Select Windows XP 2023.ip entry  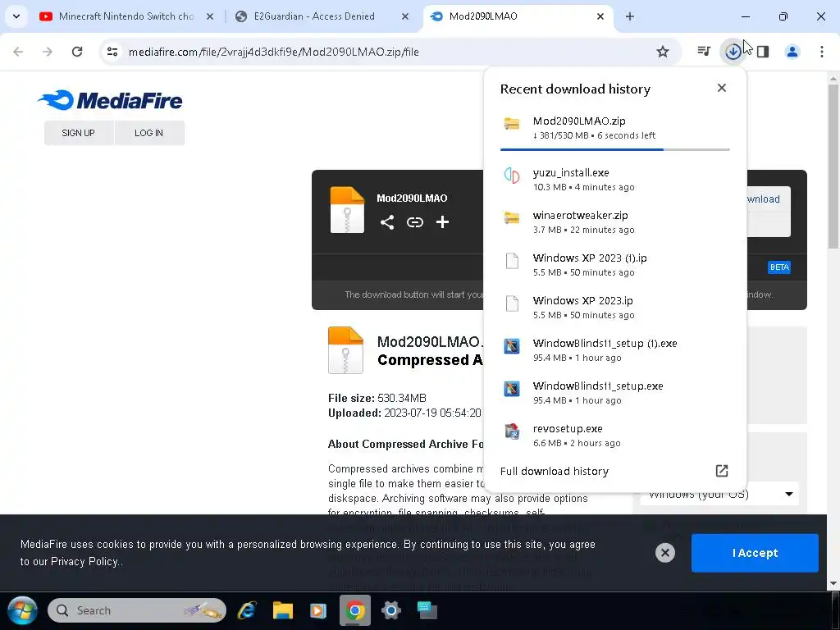click(x=615, y=308)
